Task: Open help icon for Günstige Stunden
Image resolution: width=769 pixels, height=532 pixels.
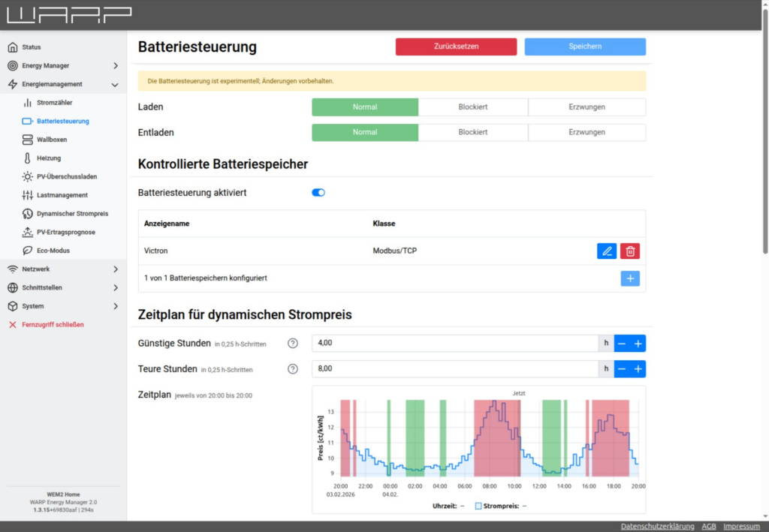Action: click(293, 344)
